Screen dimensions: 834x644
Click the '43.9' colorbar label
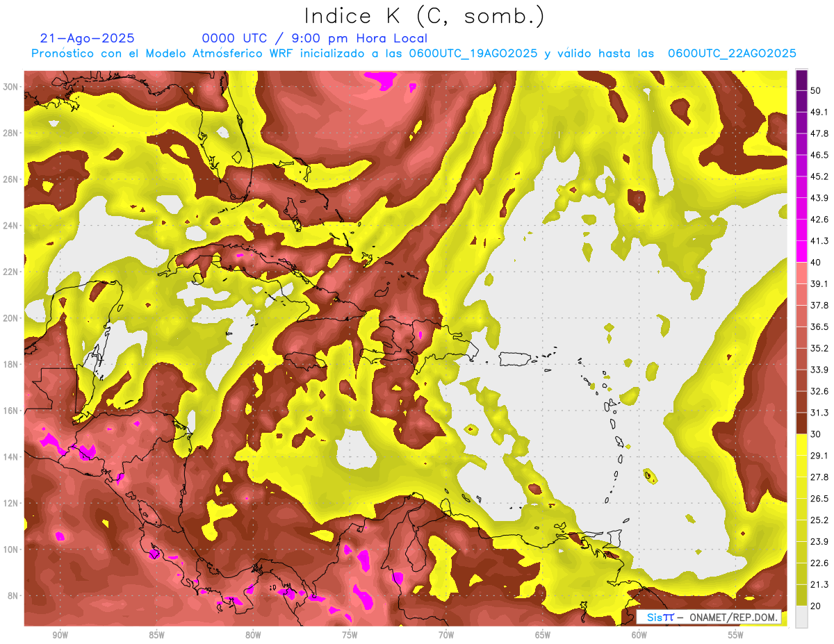pyautogui.click(x=820, y=198)
